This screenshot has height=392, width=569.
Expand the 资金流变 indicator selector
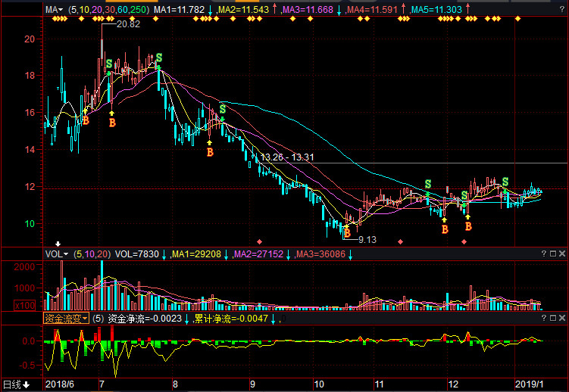[65, 319]
